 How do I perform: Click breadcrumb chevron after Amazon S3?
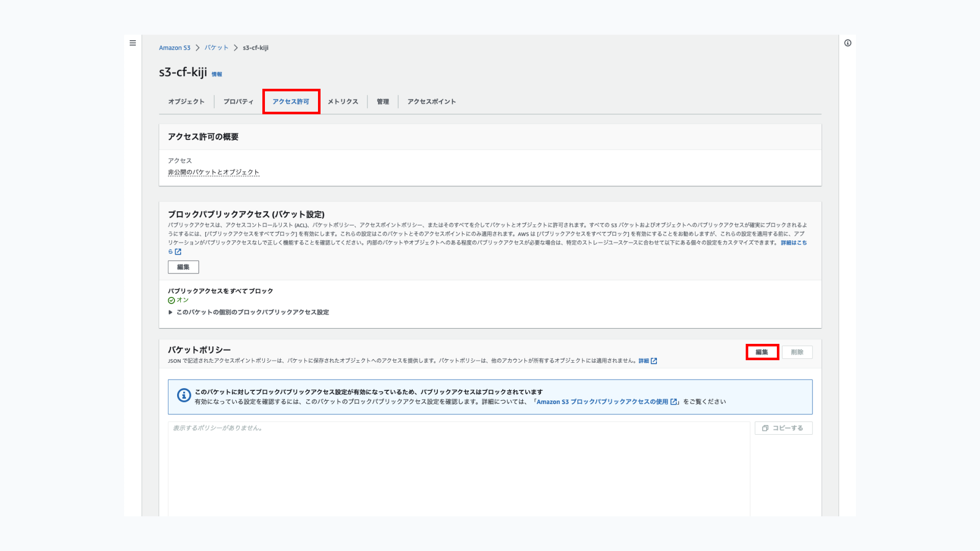pos(198,47)
